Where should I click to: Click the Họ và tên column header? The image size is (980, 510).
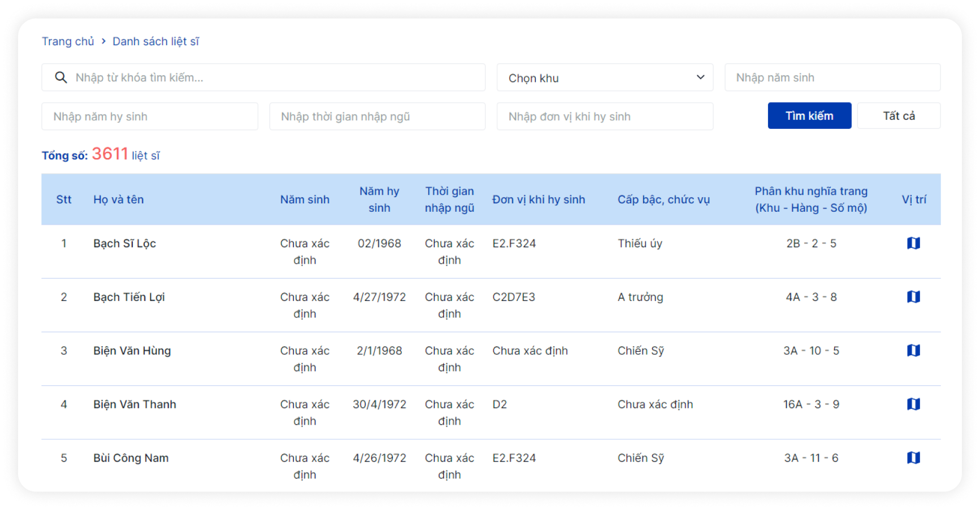point(119,199)
